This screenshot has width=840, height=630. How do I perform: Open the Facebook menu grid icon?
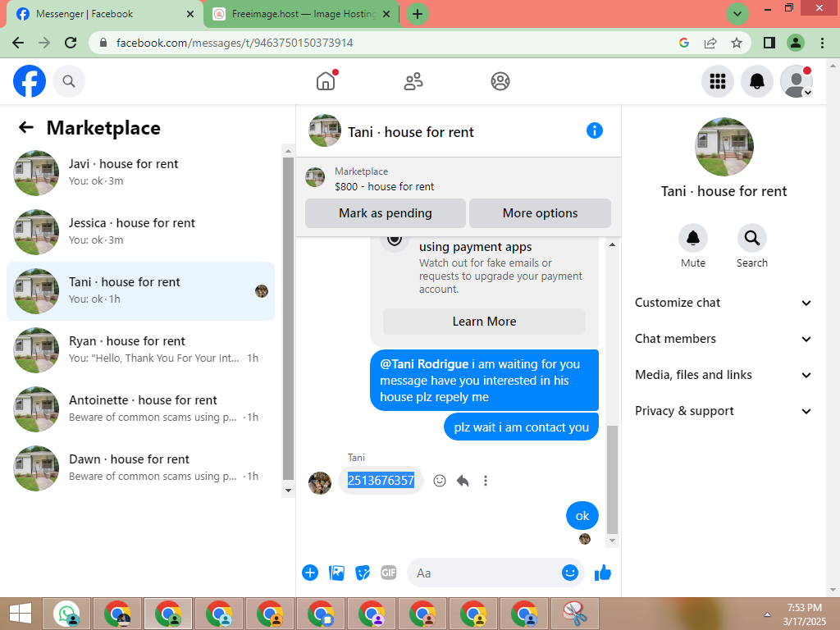717,81
